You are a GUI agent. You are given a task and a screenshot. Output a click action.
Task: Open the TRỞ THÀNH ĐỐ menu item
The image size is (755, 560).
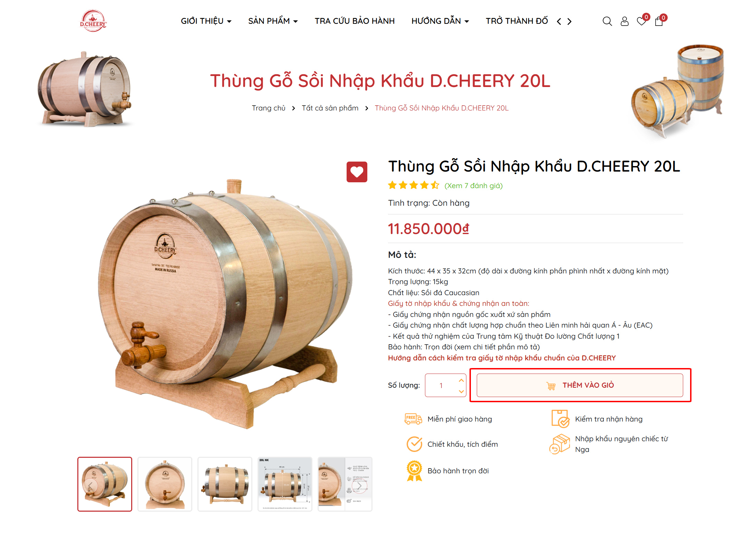click(x=517, y=21)
